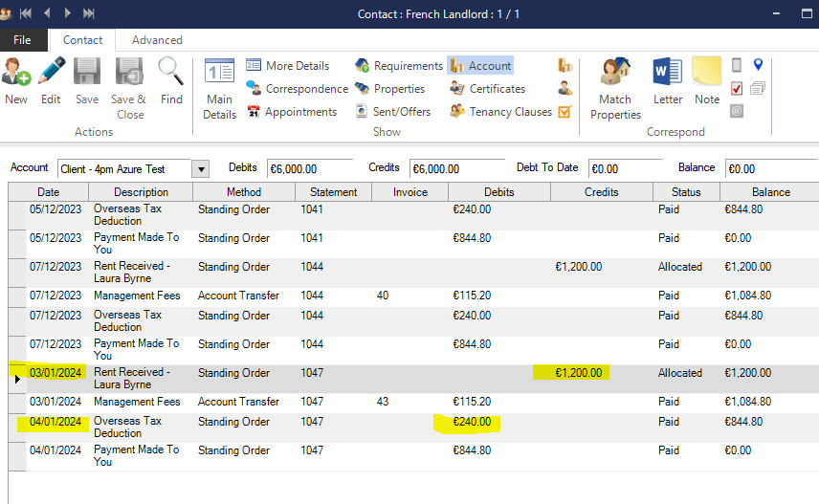Add a Note using sticky note icon
819x504 pixels.
707,80
